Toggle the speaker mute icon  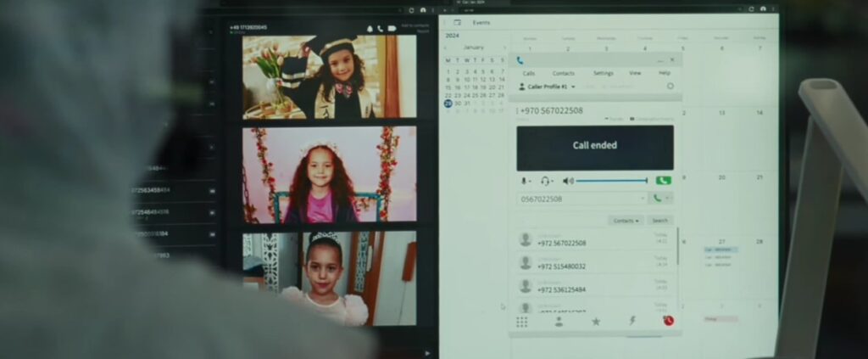point(568,181)
